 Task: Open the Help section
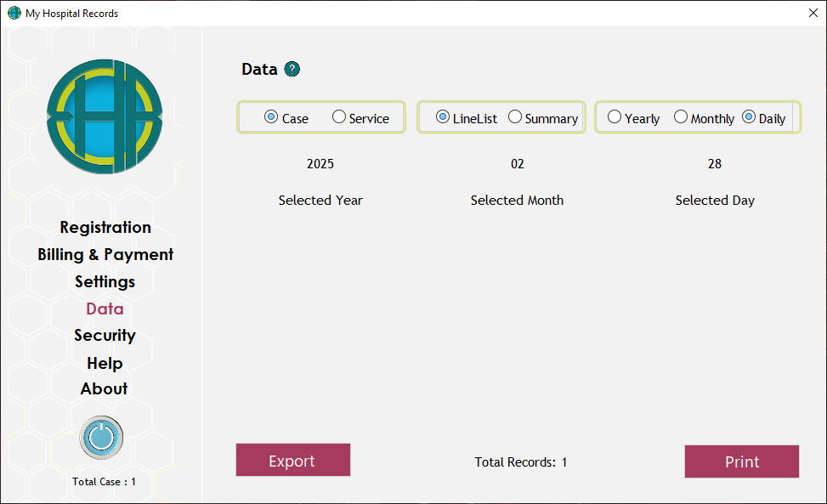(105, 363)
